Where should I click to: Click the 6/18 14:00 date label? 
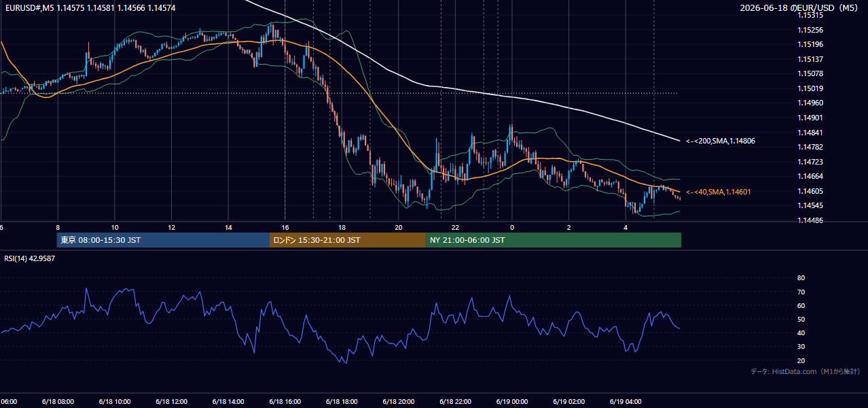pyautogui.click(x=228, y=401)
